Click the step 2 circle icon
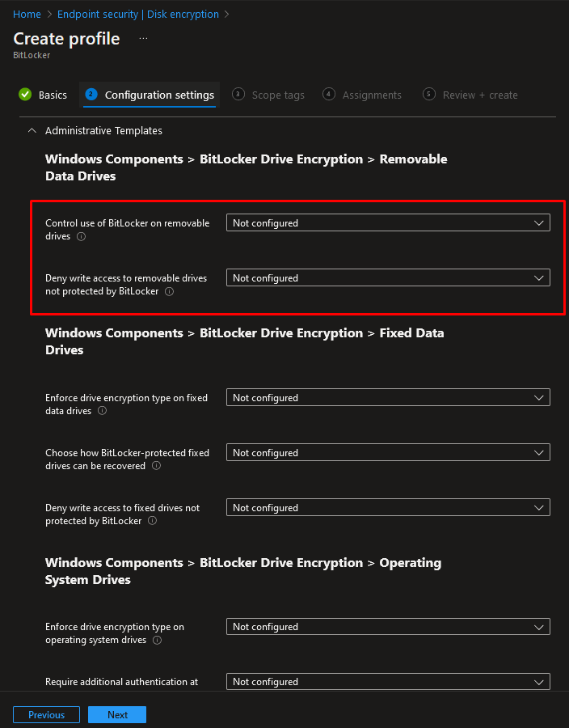Viewport: 569px width, 728px height. 91,95
